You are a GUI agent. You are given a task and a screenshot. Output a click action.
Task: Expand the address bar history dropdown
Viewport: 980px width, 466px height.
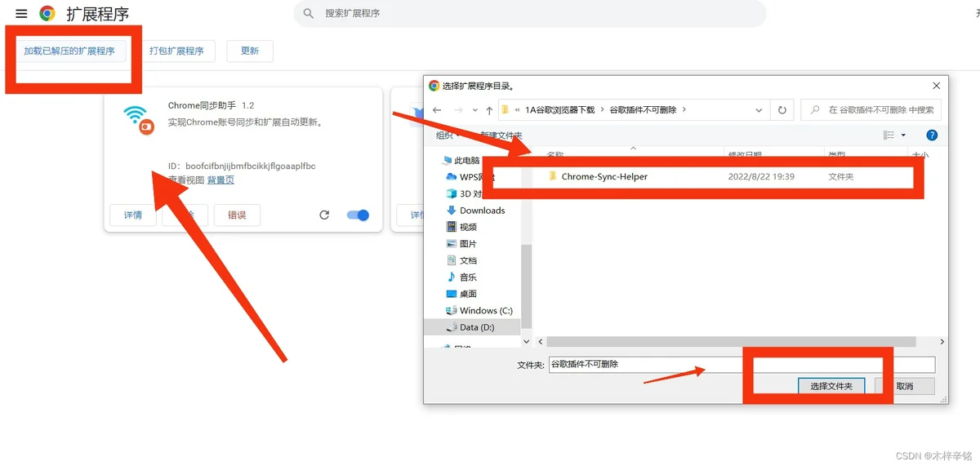click(759, 110)
